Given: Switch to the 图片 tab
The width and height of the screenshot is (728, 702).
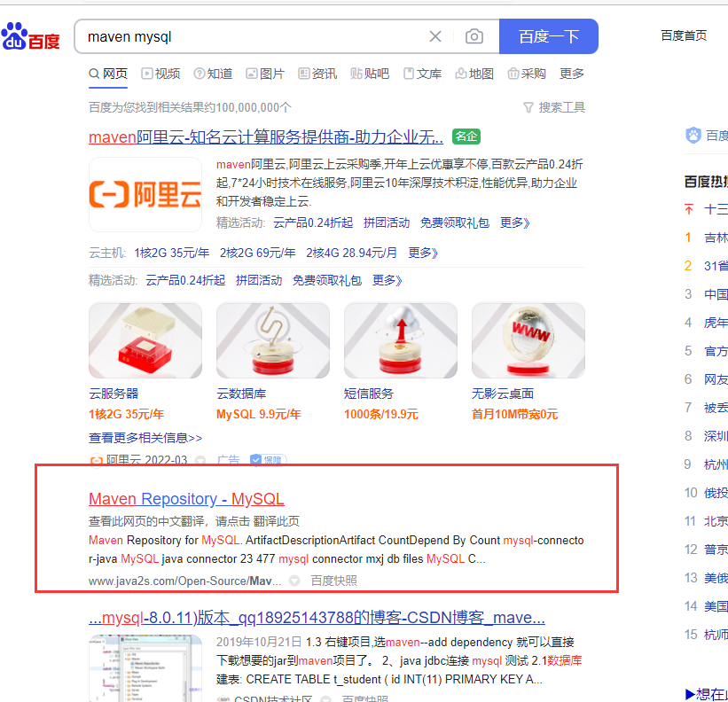Looking at the screenshot, I should (x=265, y=74).
